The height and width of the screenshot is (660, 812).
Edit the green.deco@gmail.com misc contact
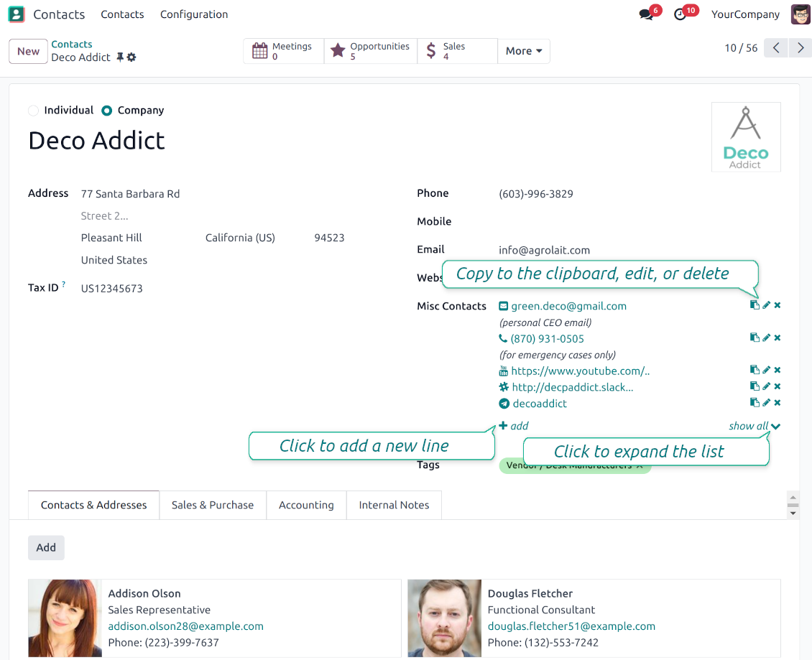767,305
